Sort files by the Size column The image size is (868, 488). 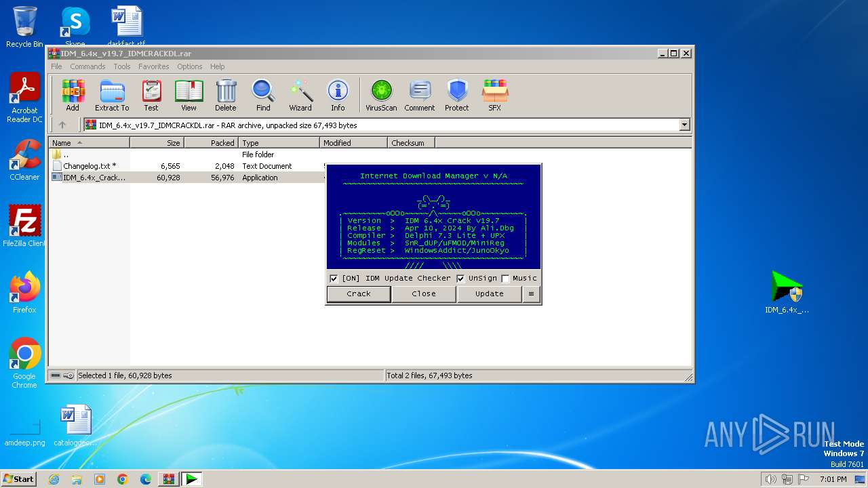click(x=157, y=143)
